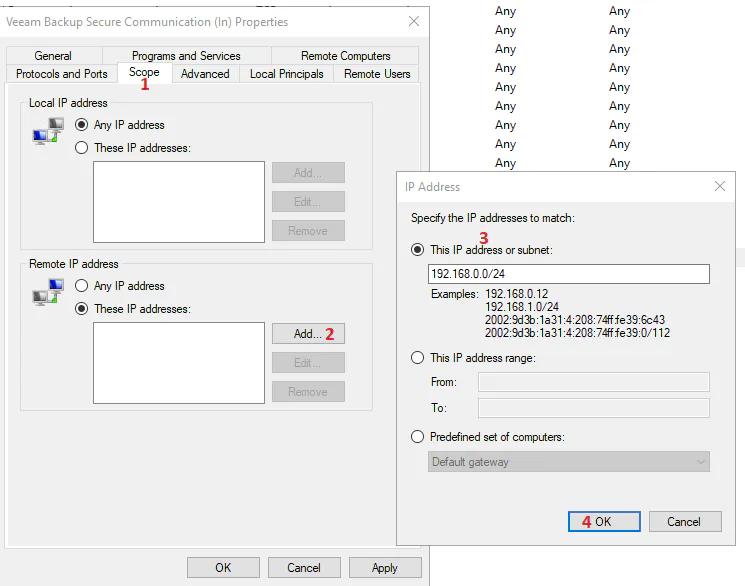Switch to the Remote Users tab
Screen dimensions: 745x586
coord(377,74)
